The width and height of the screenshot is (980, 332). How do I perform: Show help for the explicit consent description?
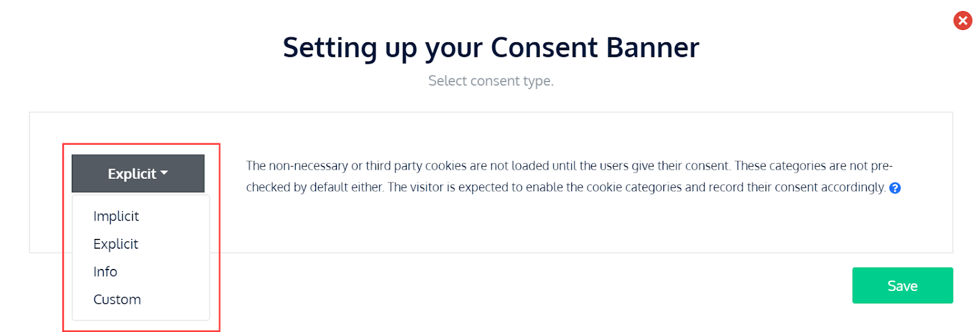[x=894, y=188]
